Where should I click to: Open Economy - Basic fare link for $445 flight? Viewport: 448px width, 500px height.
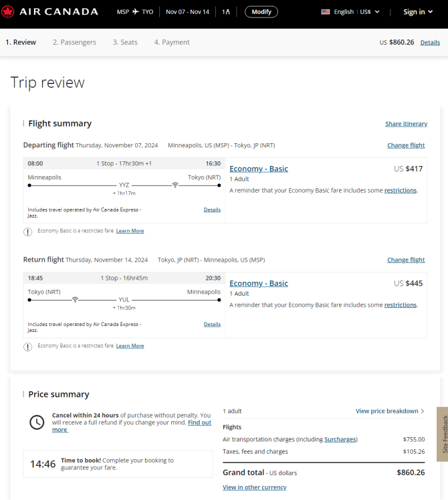(259, 283)
